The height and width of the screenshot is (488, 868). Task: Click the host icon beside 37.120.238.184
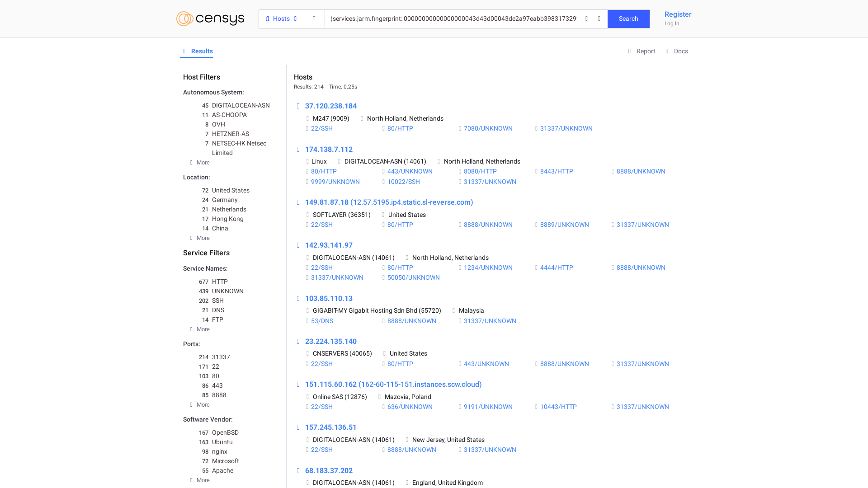298,106
